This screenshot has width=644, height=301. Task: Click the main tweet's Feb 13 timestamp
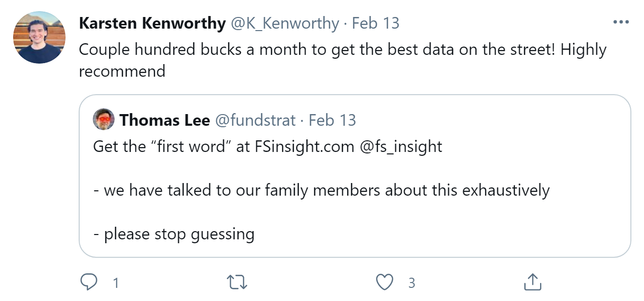point(375,23)
